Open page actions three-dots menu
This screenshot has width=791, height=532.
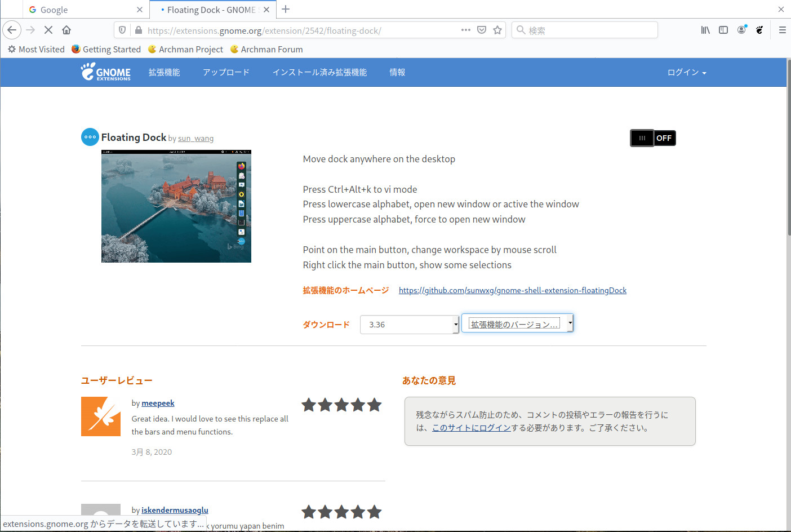tap(466, 30)
